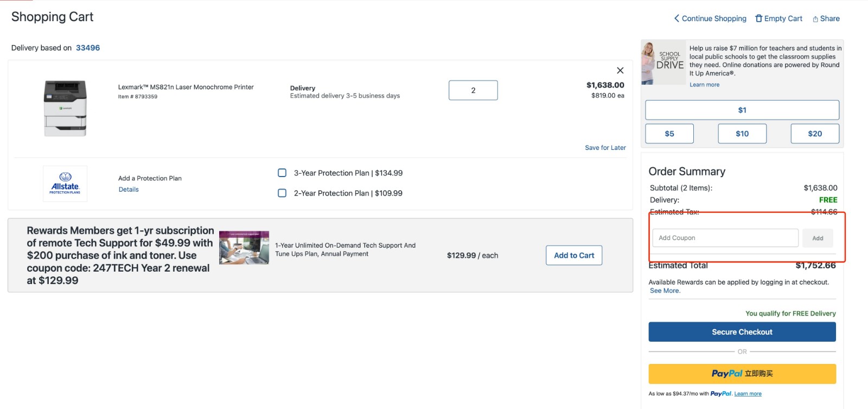
Task: Add Tech Support plan to cart
Action: pyautogui.click(x=574, y=255)
